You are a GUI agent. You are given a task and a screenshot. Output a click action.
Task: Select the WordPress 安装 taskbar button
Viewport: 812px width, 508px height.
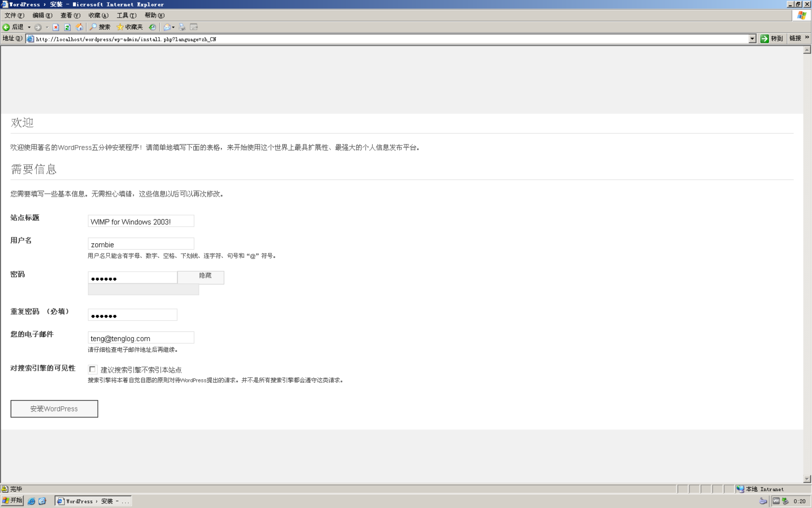tap(93, 501)
